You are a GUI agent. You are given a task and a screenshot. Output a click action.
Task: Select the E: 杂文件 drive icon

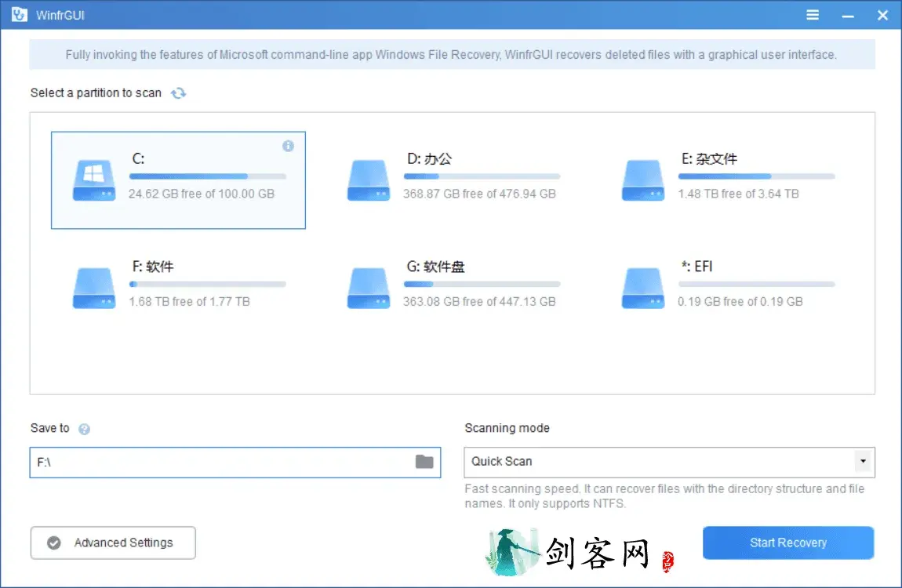[x=642, y=180]
